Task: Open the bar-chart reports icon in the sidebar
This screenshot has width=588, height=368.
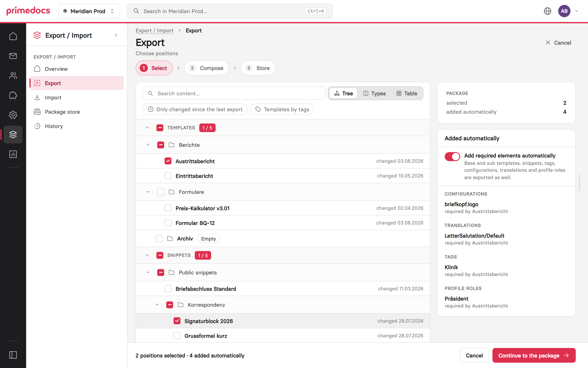Action: [x=13, y=154]
